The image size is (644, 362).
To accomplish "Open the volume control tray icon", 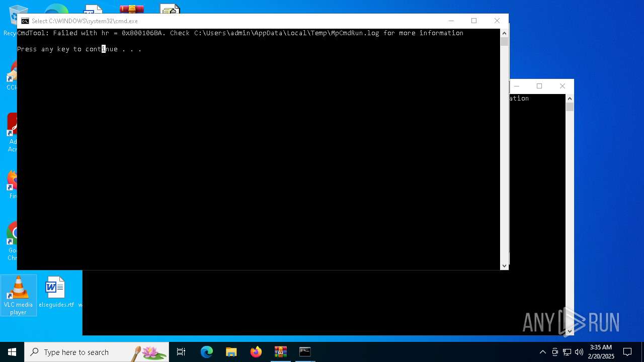I will point(579,352).
